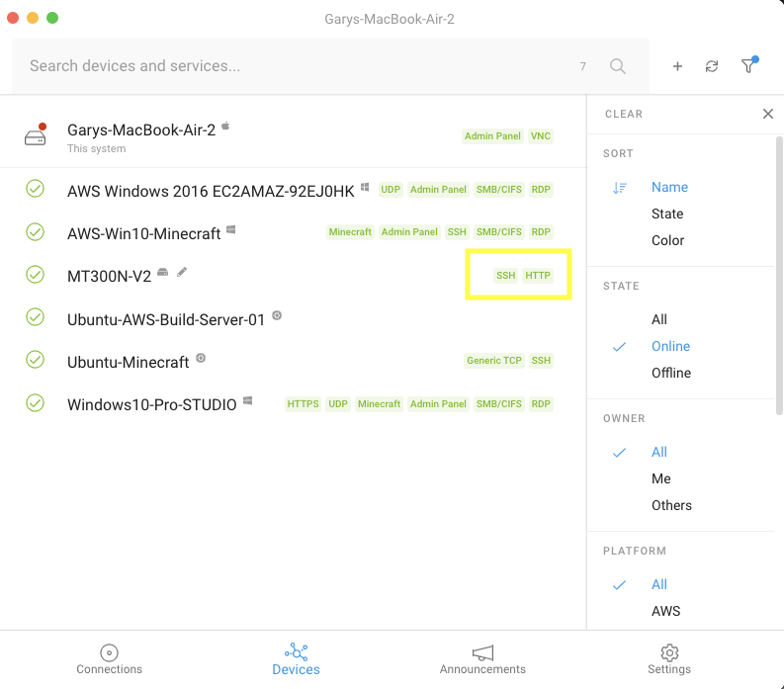This screenshot has width=784, height=689.
Task: Filter owner by Others
Action: [671, 505]
